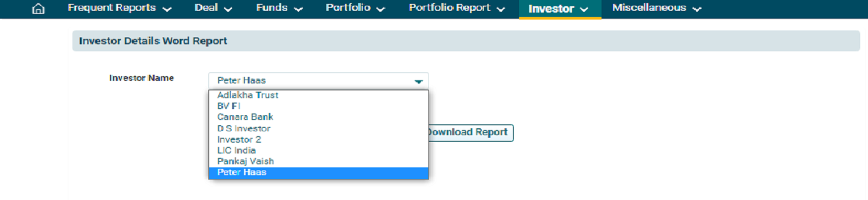Open the Deal menu

tap(213, 8)
